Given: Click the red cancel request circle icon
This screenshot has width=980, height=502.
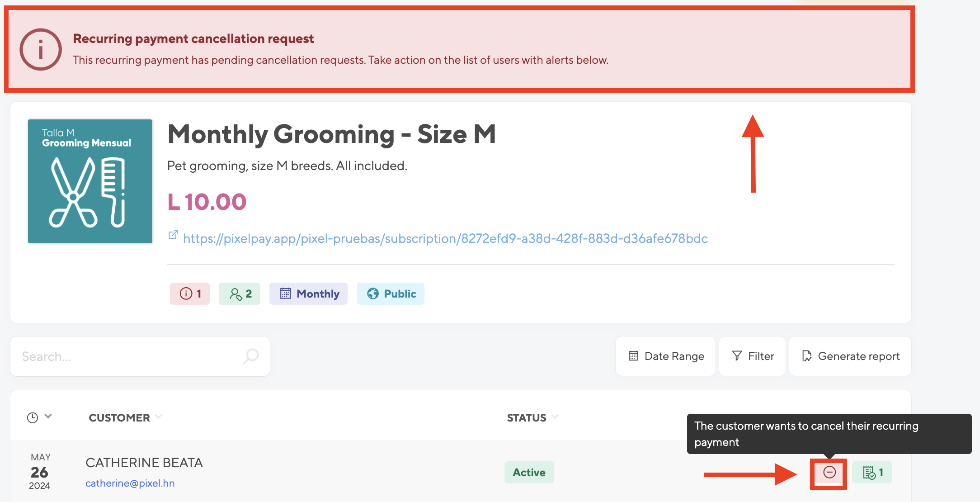Looking at the screenshot, I should click(829, 473).
